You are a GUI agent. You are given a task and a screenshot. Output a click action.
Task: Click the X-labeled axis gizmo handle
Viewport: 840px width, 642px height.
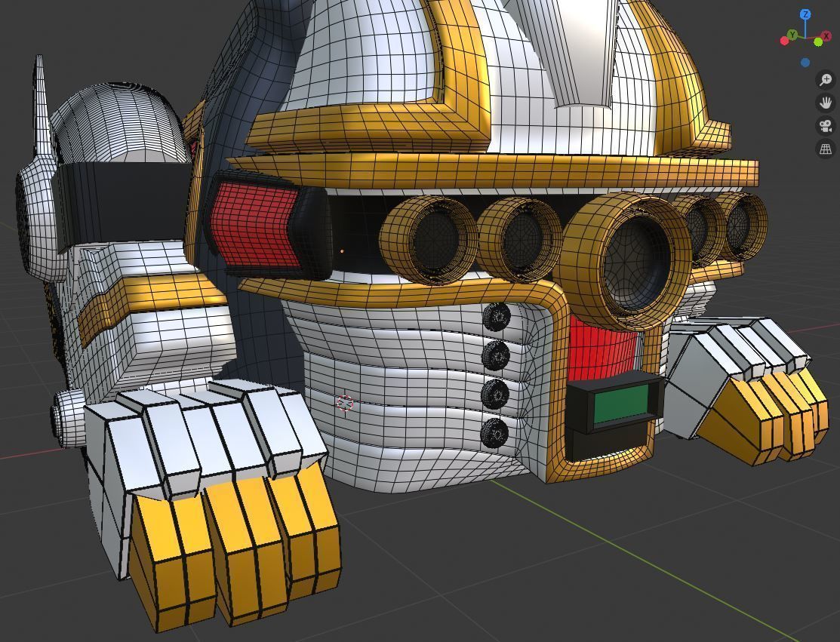click(826, 36)
